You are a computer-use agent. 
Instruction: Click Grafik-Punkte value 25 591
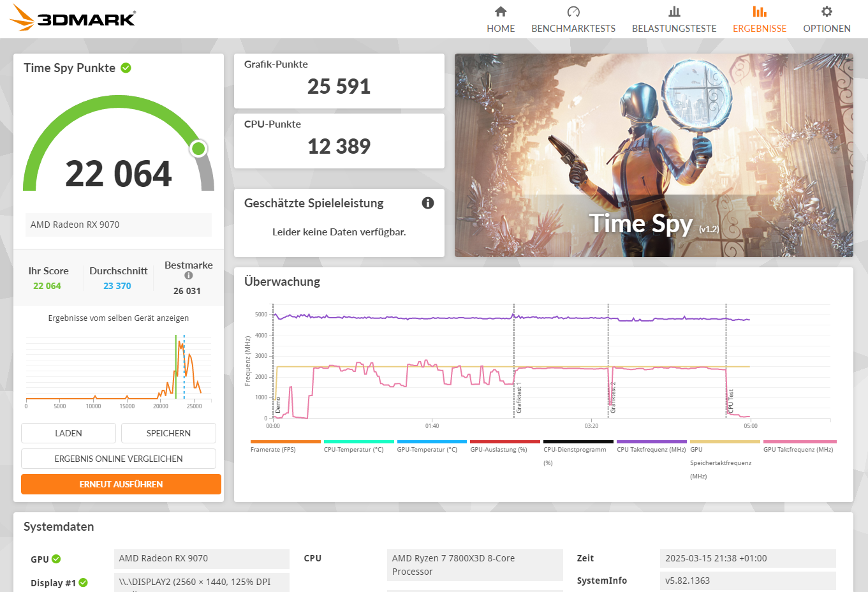pos(339,86)
